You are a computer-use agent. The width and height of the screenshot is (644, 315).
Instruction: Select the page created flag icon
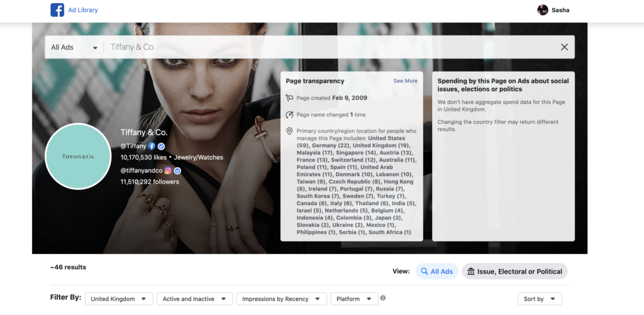point(289,98)
